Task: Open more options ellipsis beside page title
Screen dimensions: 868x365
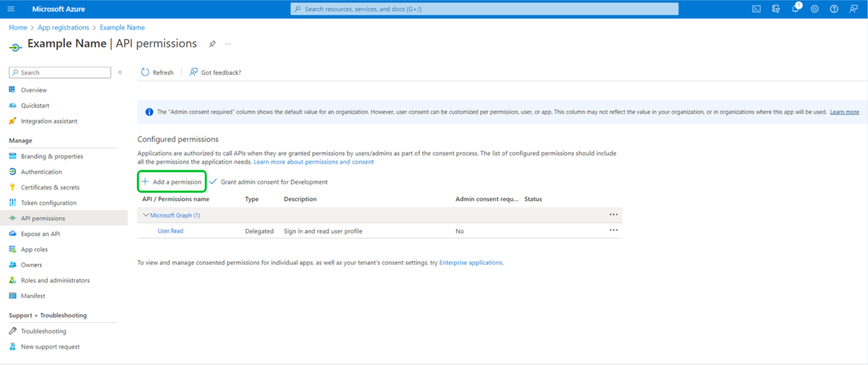Action: pos(228,44)
